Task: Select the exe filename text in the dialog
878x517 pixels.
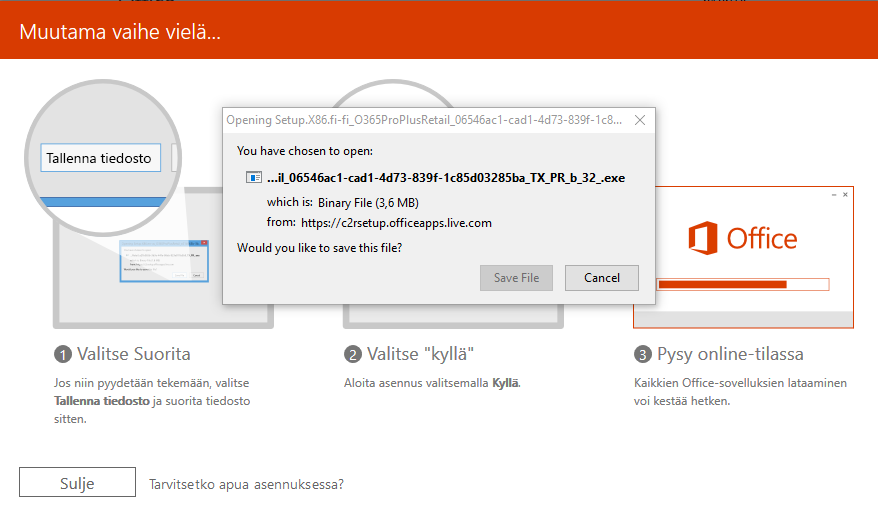Action: click(x=446, y=178)
